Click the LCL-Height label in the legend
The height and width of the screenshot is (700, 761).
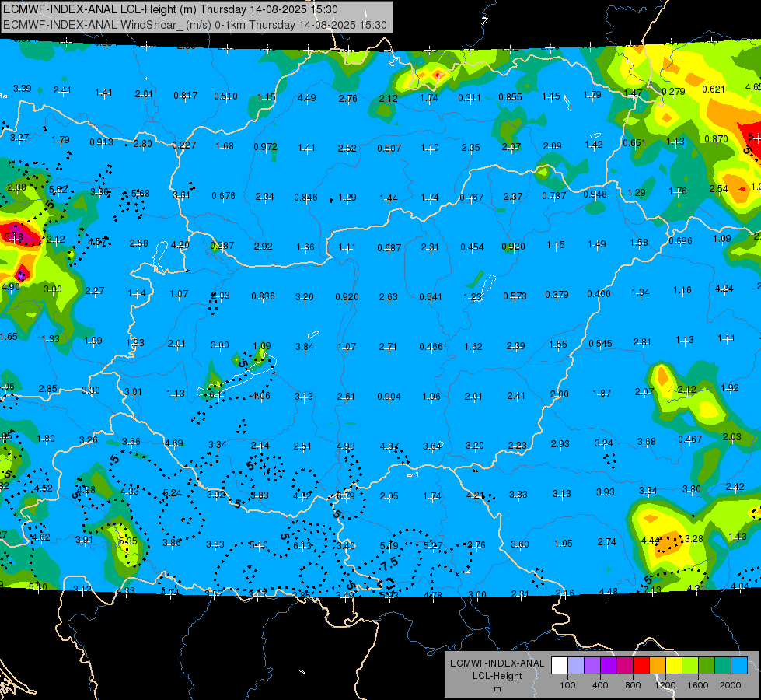[497, 676]
